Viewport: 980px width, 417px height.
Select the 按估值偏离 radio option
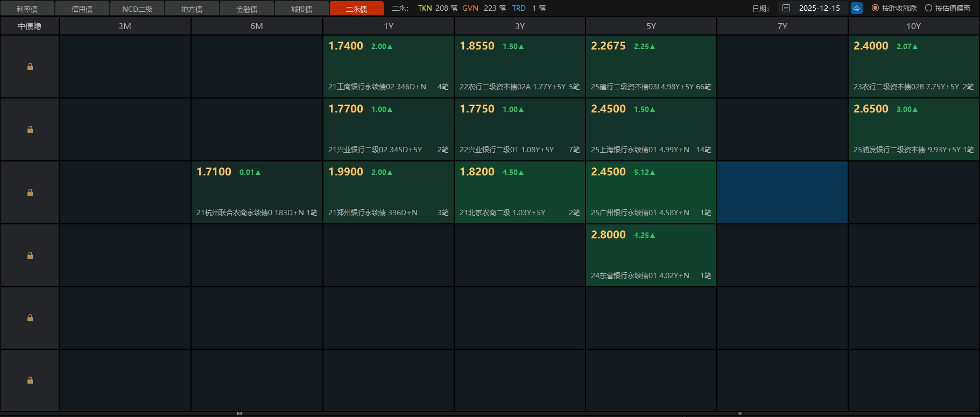click(947, 8)
